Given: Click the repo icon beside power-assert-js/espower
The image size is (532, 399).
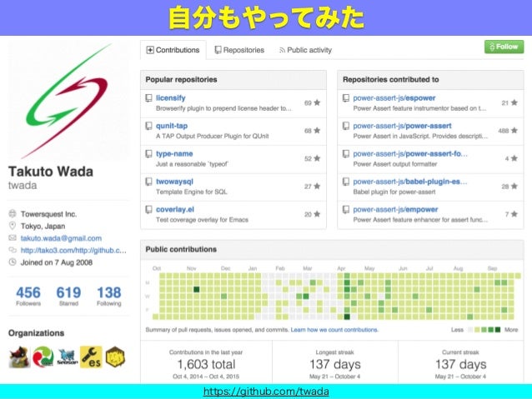Looking at the screenshot, I should pyautogui.click(x=346, y=98).
